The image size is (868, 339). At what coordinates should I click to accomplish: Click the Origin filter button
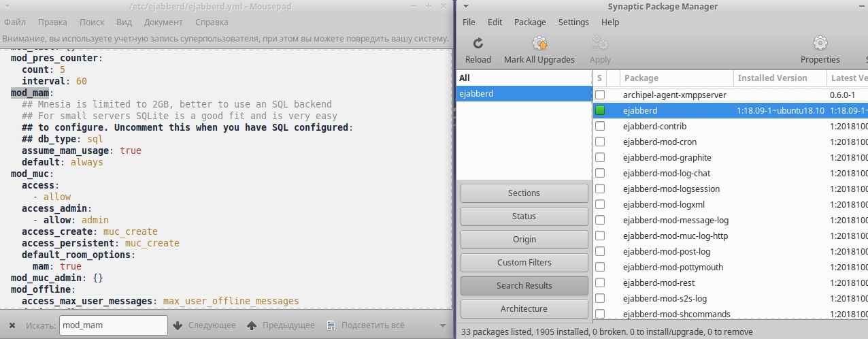tap(524, 240)
